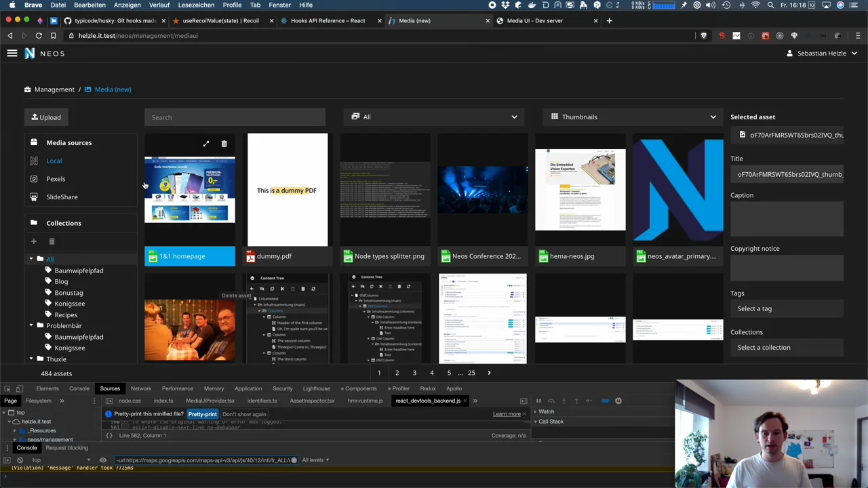
Task: Click 'Node types splitter.png' file name
Action: tap(389, 256)
